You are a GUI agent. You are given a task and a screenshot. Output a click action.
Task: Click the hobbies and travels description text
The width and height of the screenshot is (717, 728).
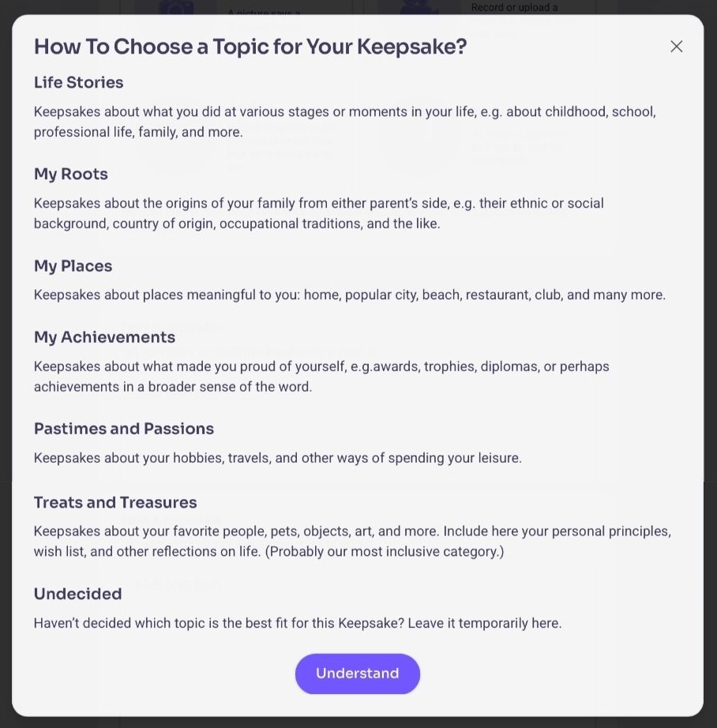[x=277, y=458]
